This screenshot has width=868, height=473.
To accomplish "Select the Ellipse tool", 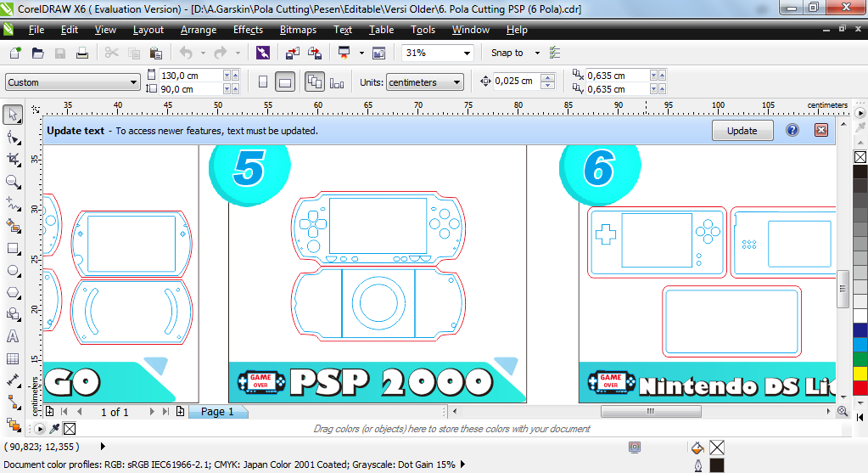I will pyautogui.click(x=13, y=270).
